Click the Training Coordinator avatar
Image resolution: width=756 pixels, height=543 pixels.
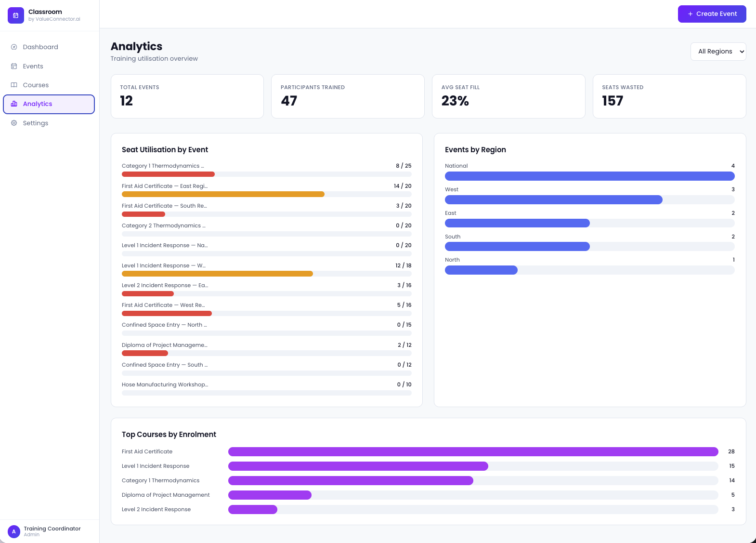(x=14, y=531)
